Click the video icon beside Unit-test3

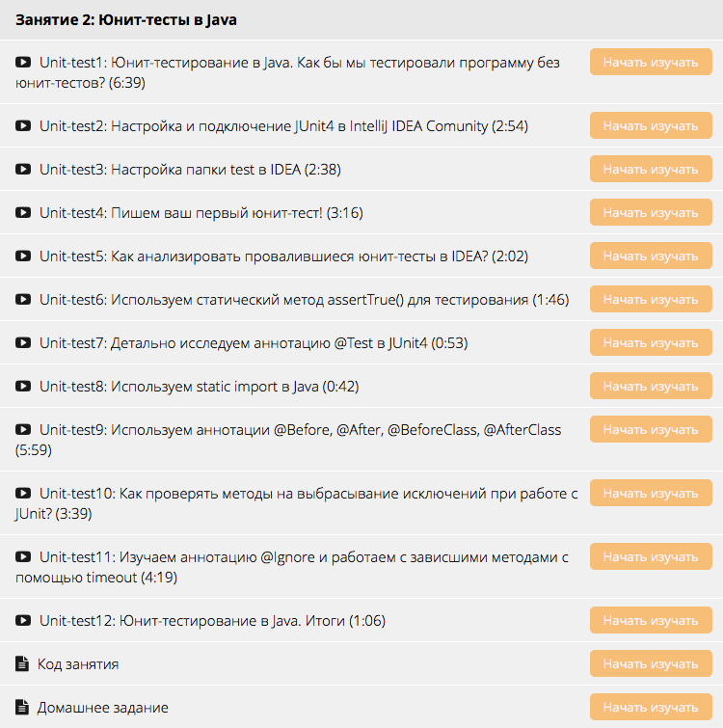click(23, 170)
